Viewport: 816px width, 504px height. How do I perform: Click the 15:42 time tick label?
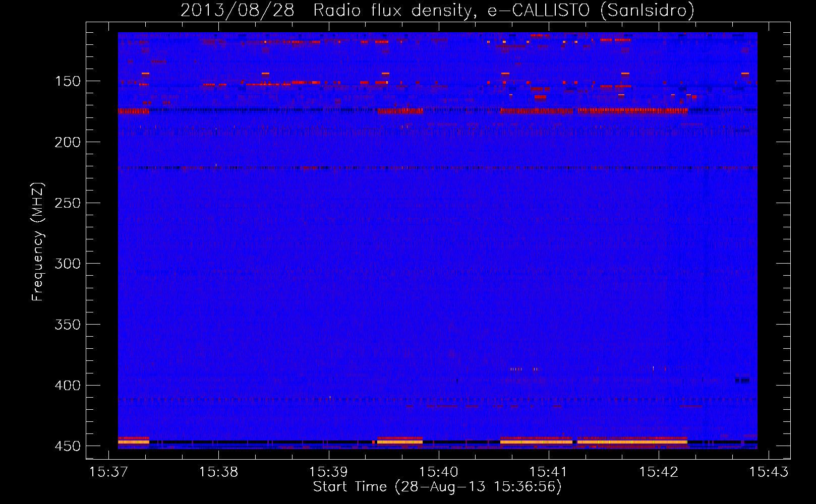[659, 472]
